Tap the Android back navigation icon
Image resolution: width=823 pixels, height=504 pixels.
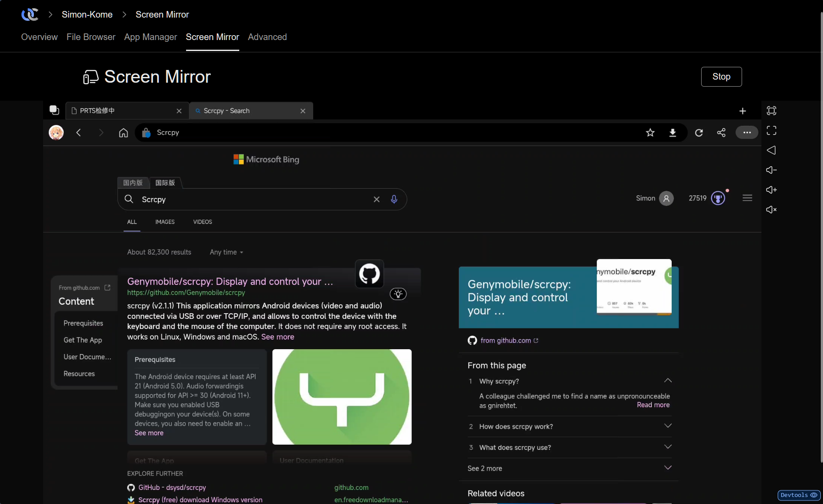point(771,150)
